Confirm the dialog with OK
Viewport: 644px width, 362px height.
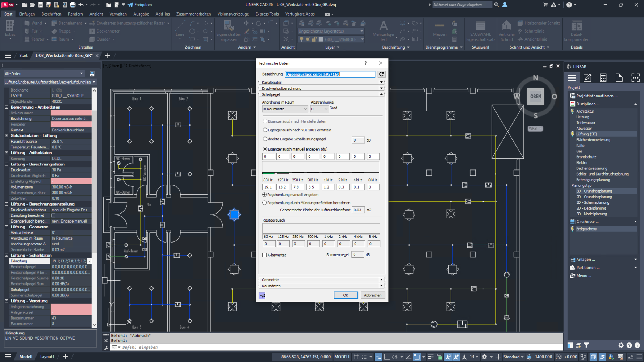tap(345, 295)
